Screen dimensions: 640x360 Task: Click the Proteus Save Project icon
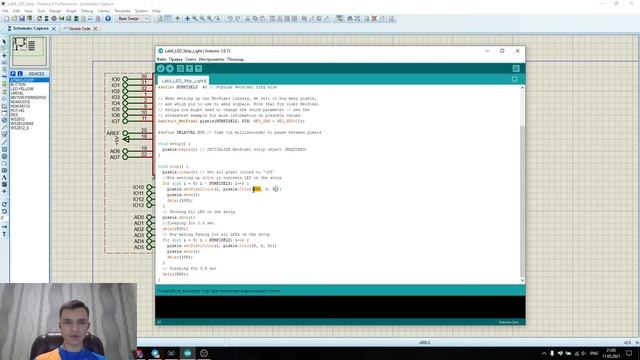(22, 19)
